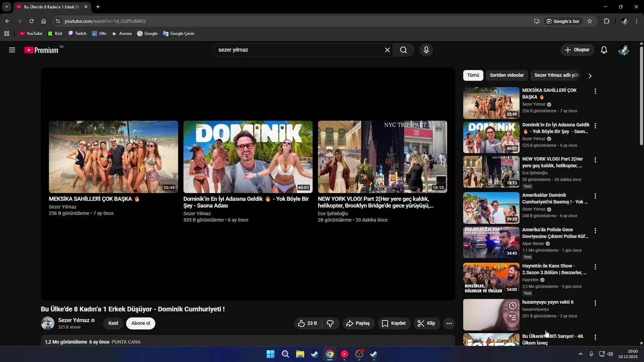
Task: Open Windows taskbar search
Action: coord(285,354)
